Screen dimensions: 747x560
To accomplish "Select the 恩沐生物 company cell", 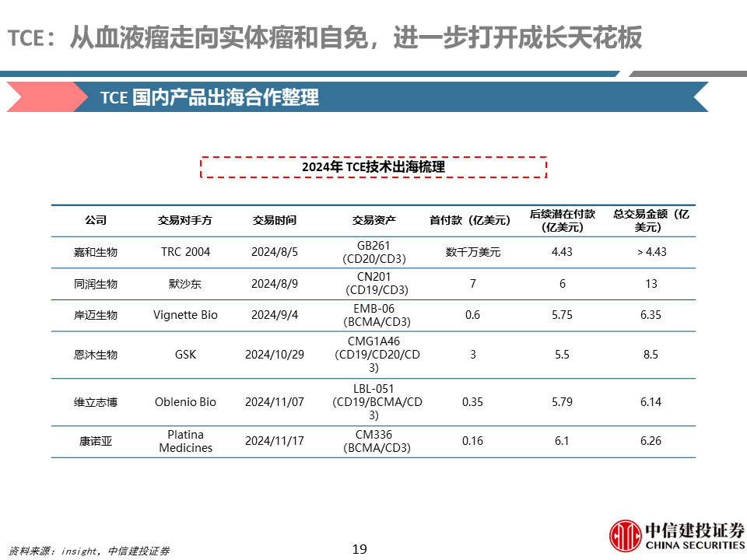I will [x=95, y=355].
